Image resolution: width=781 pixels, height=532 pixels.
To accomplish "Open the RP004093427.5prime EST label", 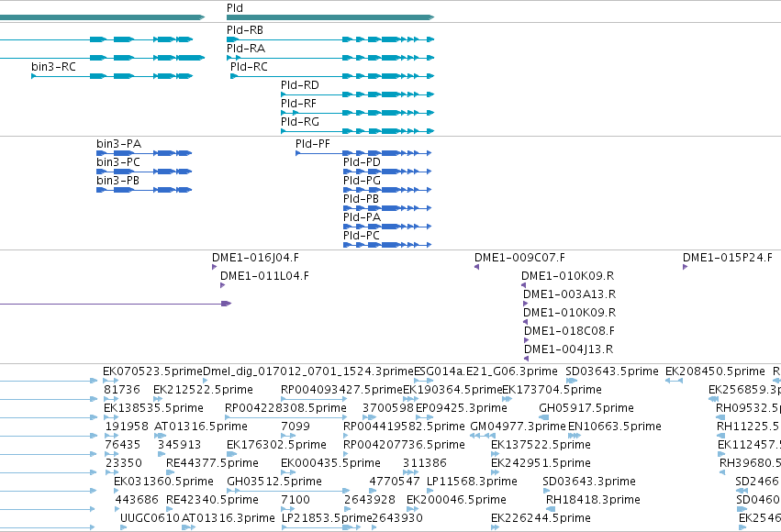I will point(341,390).
